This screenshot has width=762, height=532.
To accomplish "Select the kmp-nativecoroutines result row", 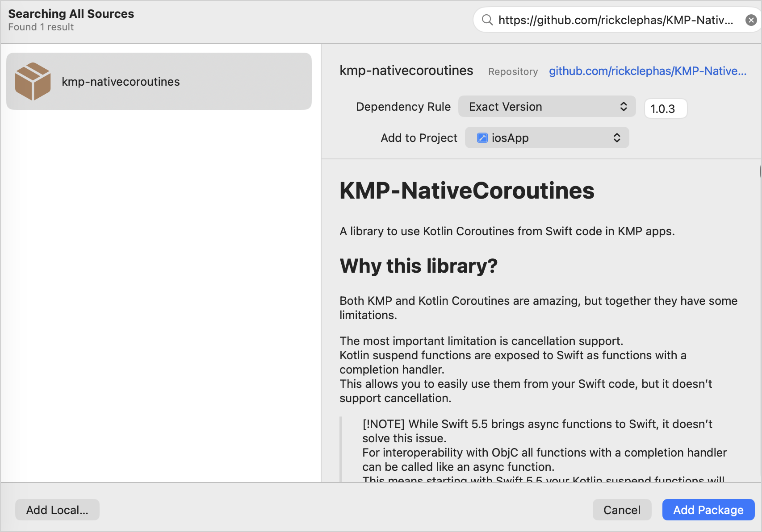I will coord(159,81).
